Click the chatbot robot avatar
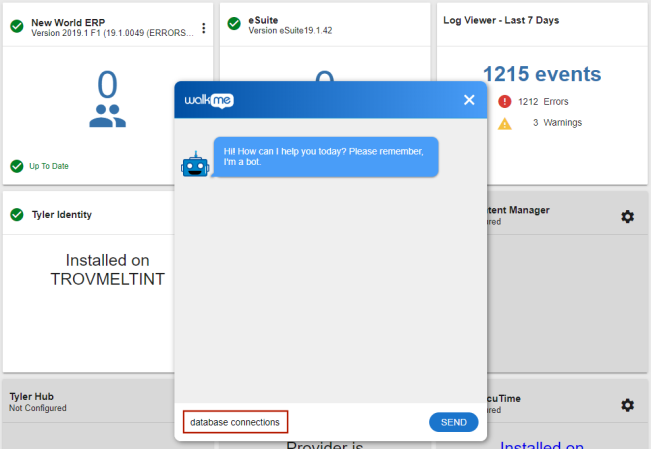This screenshot has height=449, width=651. pos(195,164)
